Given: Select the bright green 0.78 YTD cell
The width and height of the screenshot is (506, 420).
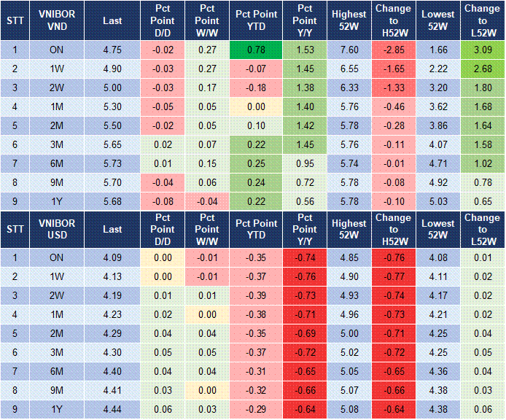Looking at the screenshot, I should (256, 50).
